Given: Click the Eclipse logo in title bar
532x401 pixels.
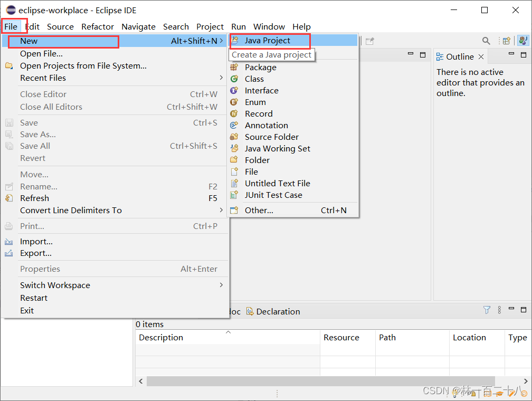Looking at the screenshot, I should click(11, 10).
